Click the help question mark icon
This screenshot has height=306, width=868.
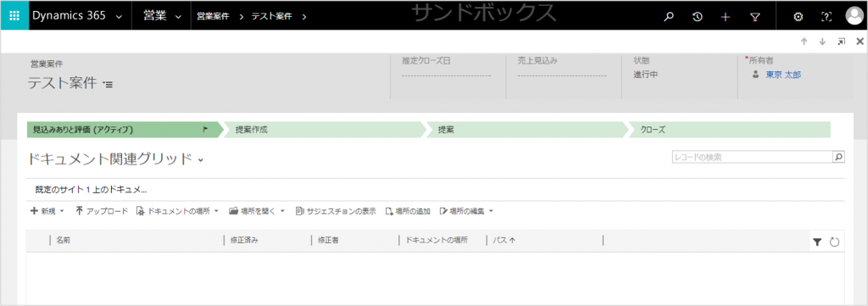[827, 17]
